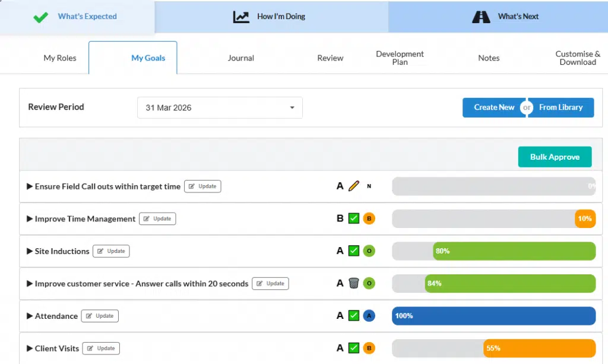Open the Review Period dropdown
This screenshot has width=608, height=364.
[x=220, y=107]
